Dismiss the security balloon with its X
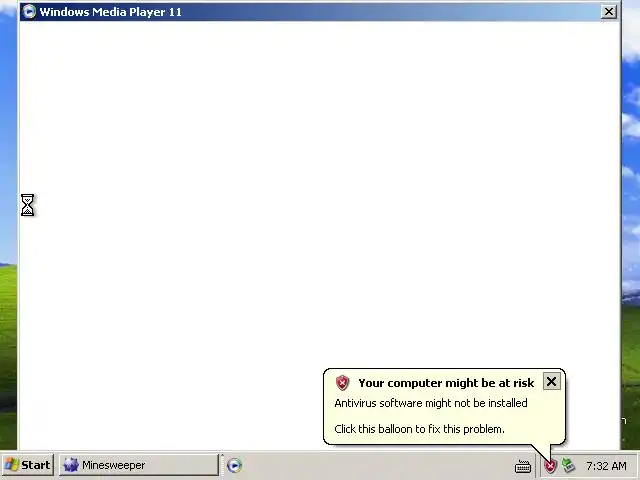This screenshot has width=640, height=480. (551, 382)
